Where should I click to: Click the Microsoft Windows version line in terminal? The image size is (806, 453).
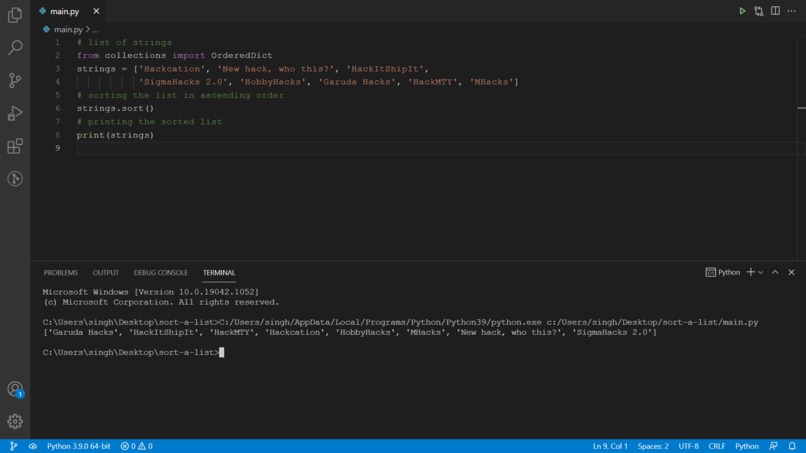point(151,292)
